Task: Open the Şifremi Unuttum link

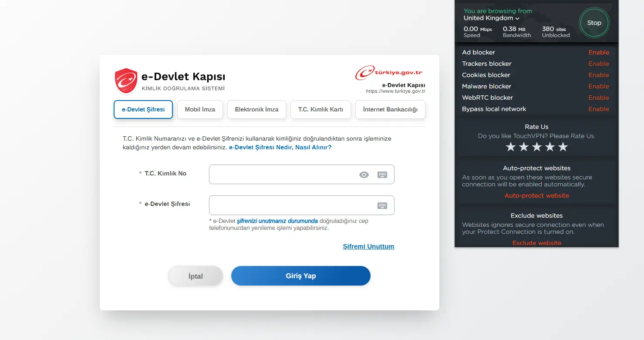Action: [x=368, y=246]
